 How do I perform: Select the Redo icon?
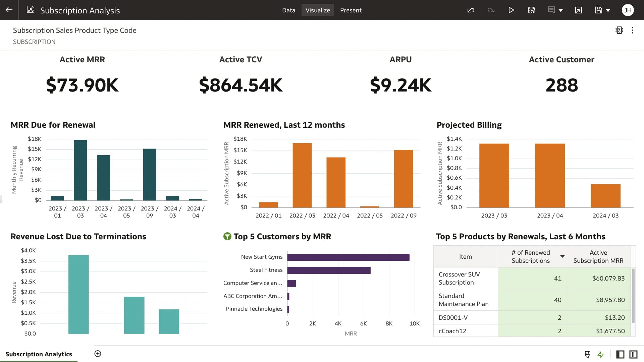(x=491, y=10)
